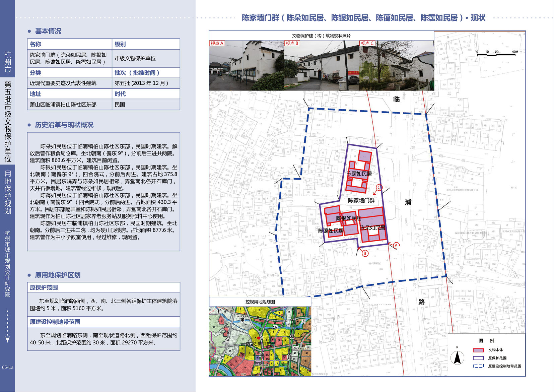Click circled A viewpoint marker on map

pyautogui.click(x=396, y=245)
